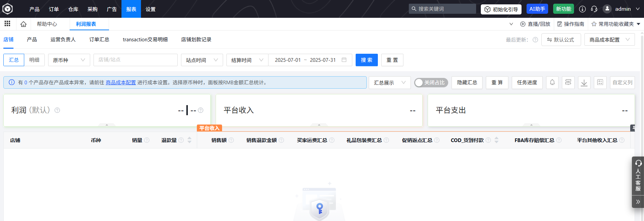Click the blue 搜索 button
This screenshot has height=221, width=644.
(366, 60)
